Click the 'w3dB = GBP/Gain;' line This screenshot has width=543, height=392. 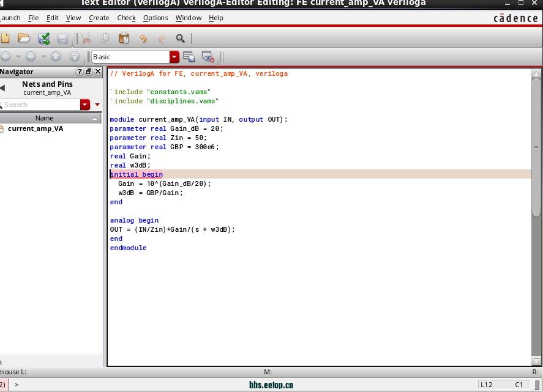pos(151,193)
